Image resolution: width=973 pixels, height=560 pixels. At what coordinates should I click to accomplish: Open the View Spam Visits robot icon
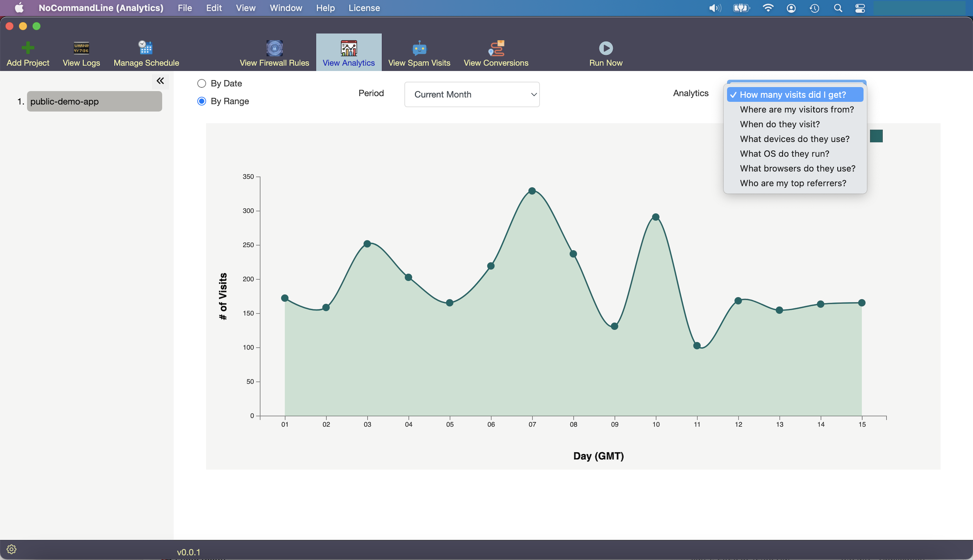pos(419,48)
